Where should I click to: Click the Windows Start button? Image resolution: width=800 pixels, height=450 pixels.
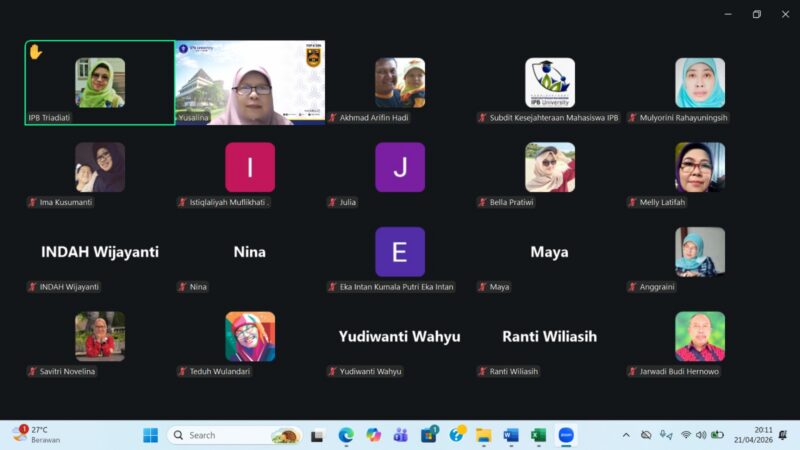[151, 435]
